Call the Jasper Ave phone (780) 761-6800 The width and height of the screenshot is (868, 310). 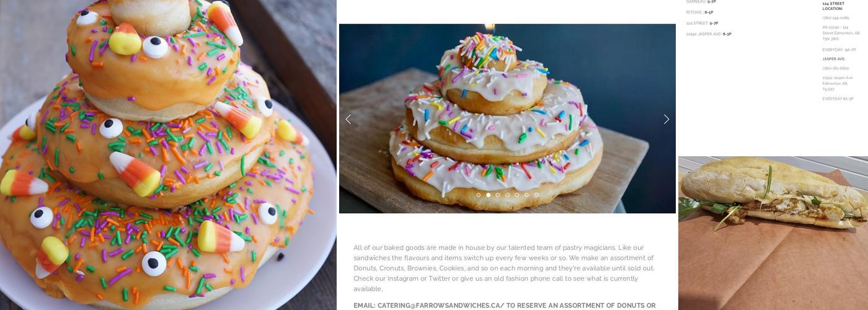click(836, 68)
